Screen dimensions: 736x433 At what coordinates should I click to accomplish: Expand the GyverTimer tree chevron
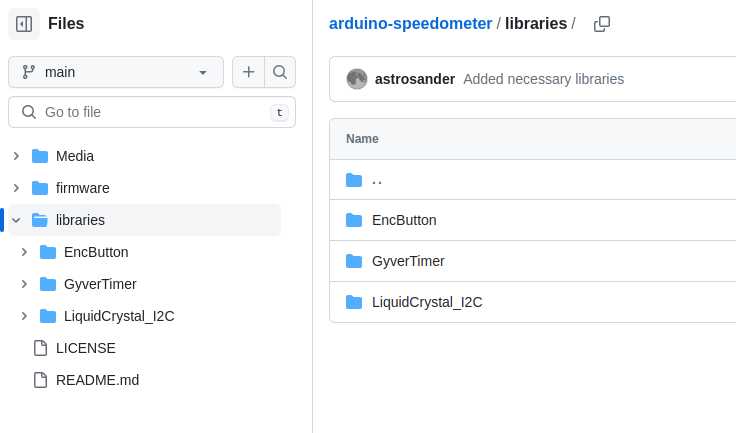point(24,284)
